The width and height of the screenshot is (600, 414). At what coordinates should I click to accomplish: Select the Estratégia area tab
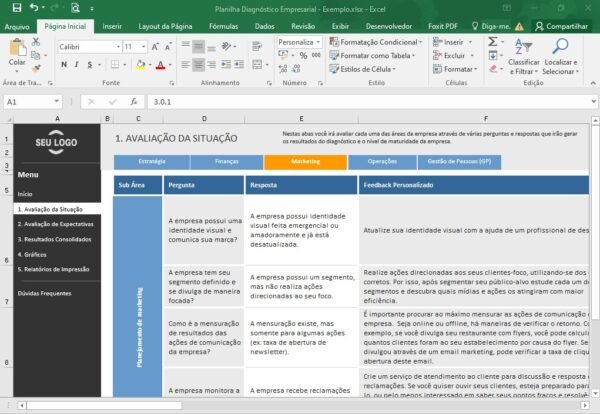(x=152, y=162)
